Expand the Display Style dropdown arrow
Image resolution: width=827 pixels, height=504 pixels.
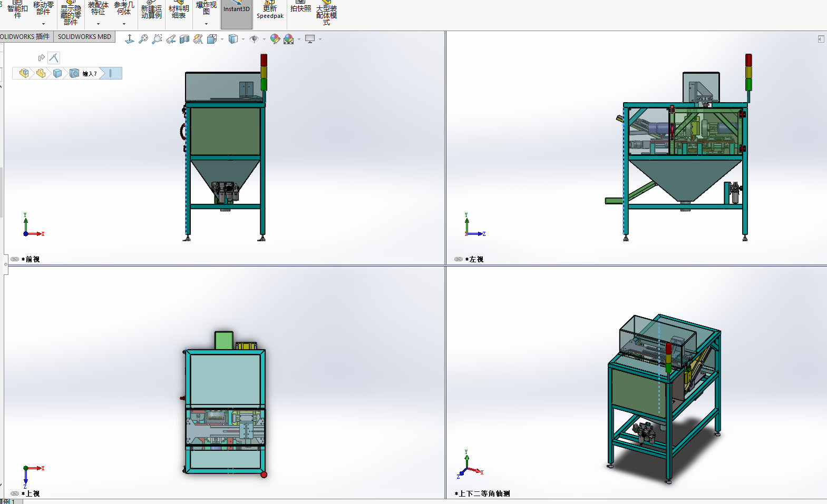pos(243,39)
